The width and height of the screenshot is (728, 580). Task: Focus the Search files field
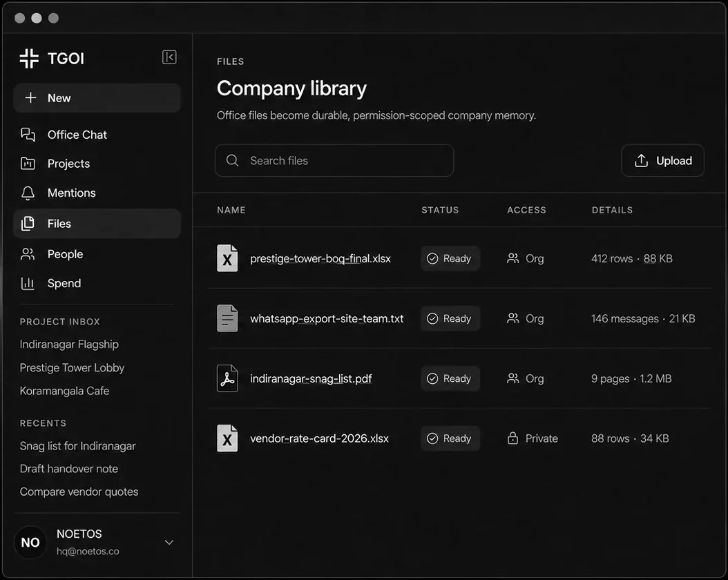(334, 161)
